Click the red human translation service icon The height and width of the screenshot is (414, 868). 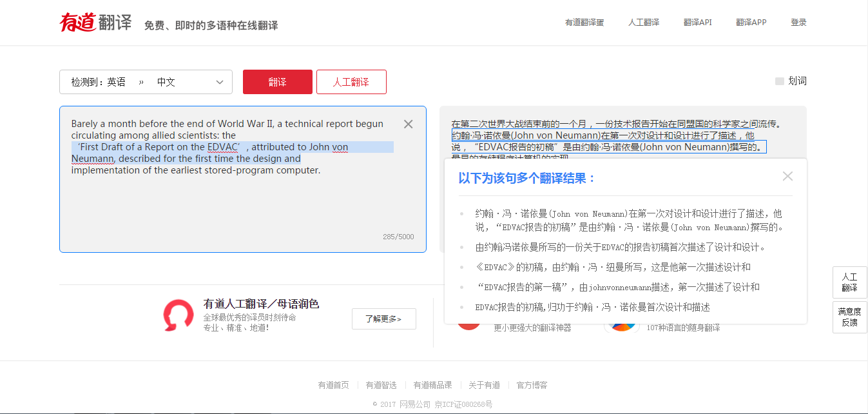tap(178, 315)
